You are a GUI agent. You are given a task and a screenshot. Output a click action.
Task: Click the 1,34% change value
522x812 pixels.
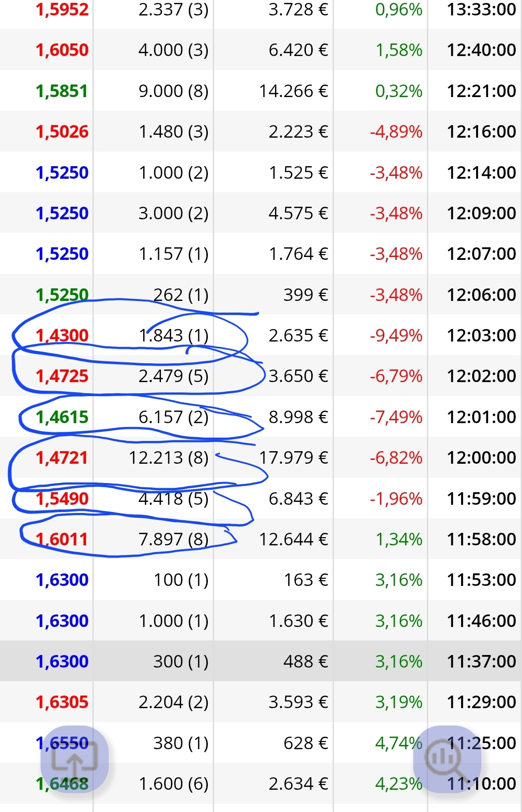pos(399,539)
